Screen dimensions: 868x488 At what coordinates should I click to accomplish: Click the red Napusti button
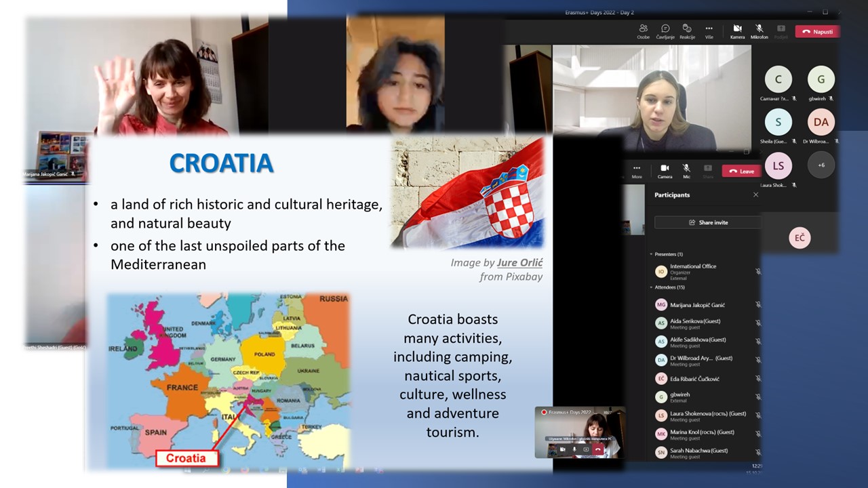(x=817, y=31)
